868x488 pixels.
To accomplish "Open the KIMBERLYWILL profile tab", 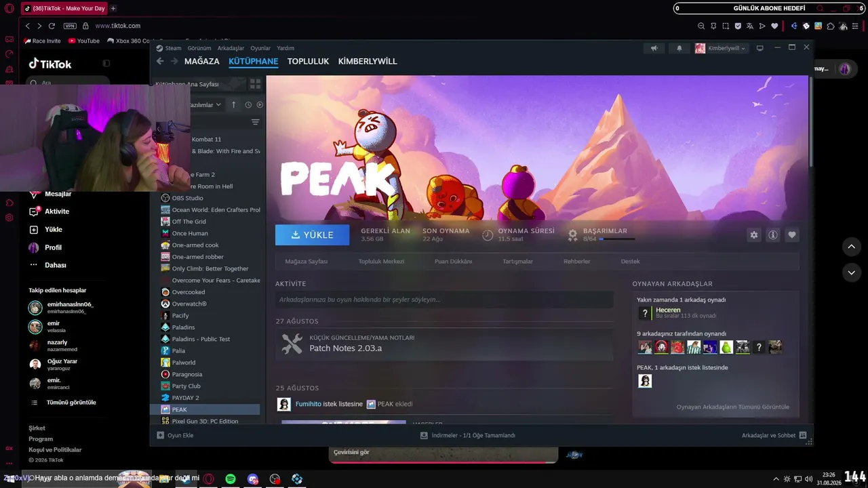I will point(368,61).
